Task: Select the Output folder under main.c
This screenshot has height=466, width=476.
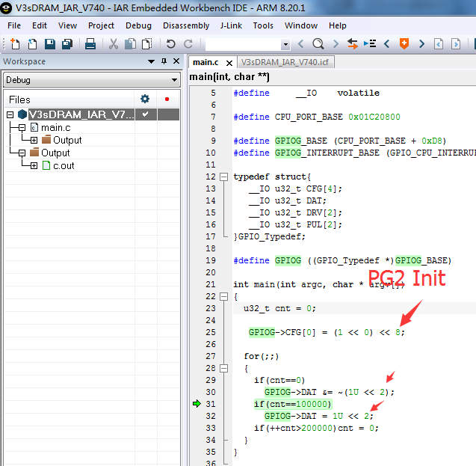Action: 67,140
